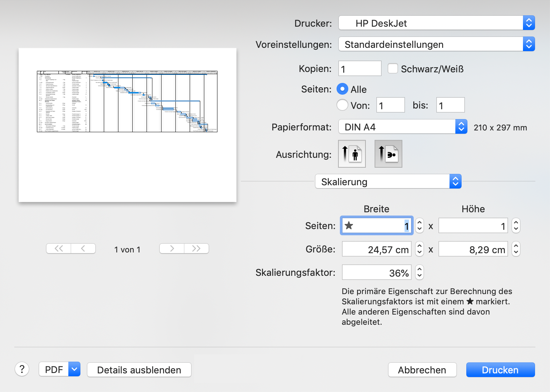Select portrait orientation icon
The height and width of the screenshot is (392, 550).
(352, 154)
